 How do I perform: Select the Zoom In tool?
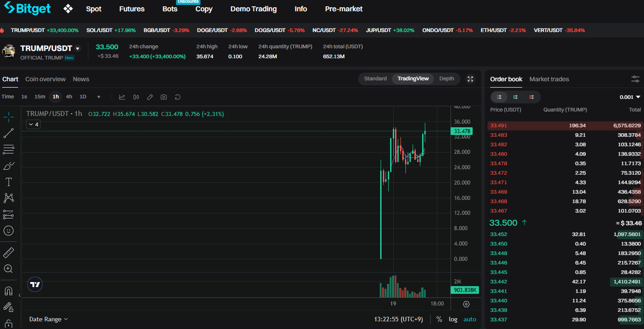click(9, 269)
